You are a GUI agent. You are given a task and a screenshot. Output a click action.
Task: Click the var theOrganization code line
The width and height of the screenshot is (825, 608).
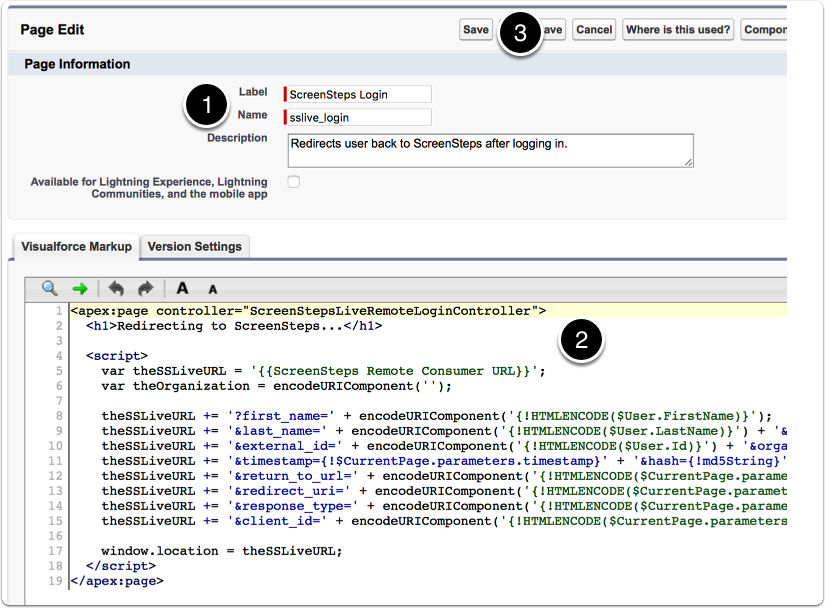coord(277,386)
